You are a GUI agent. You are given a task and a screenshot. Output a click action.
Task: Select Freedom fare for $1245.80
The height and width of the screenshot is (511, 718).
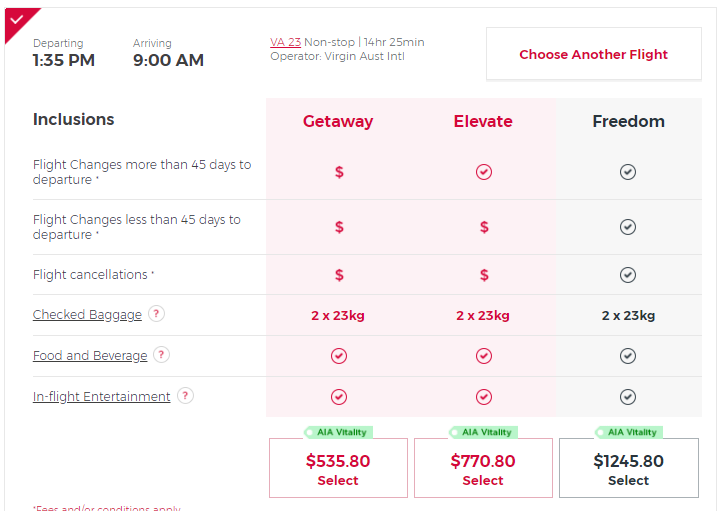628,468
